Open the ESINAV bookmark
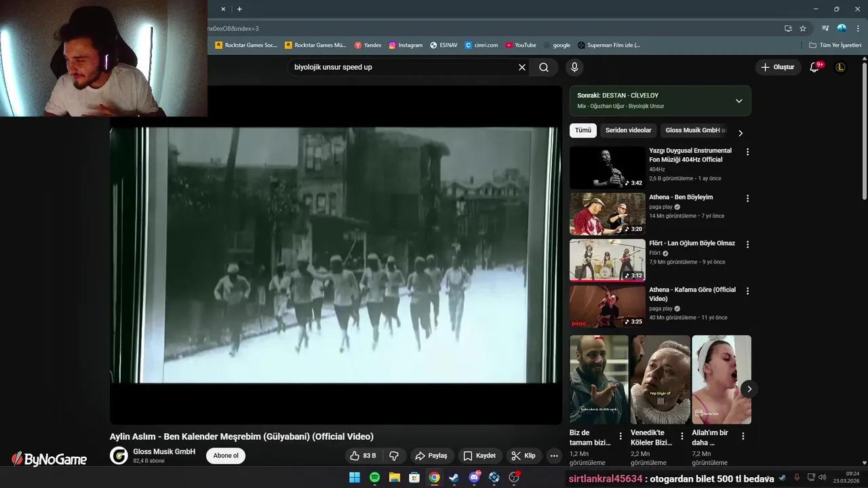Viewport: 868px width, 488px height. click(x=444, y=45)
